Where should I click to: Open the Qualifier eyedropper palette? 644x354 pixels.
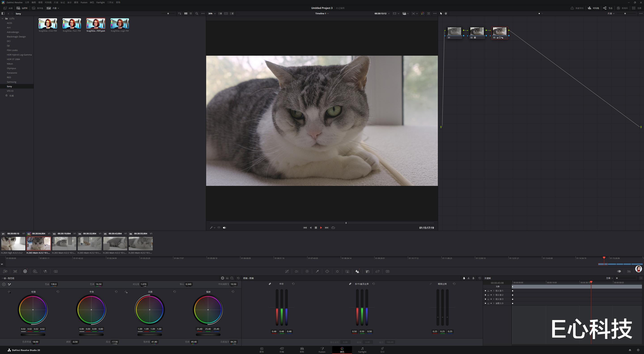click(317, 271)
